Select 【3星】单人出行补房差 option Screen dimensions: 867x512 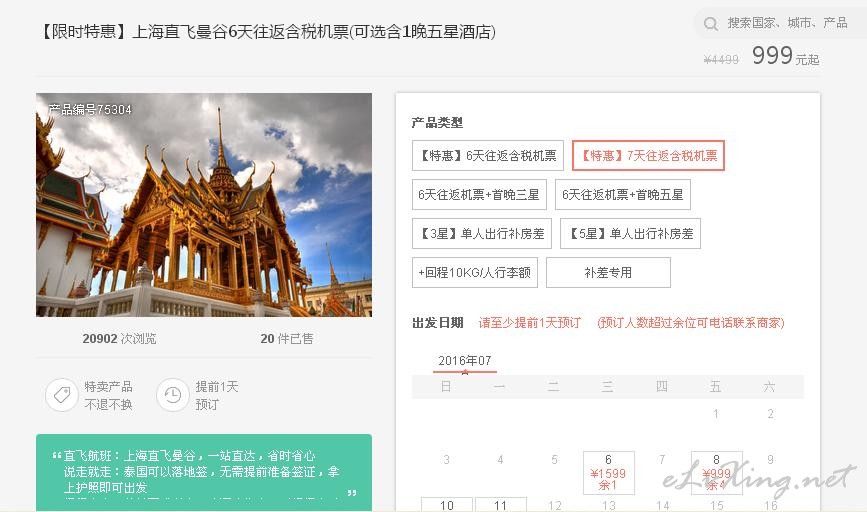(x=482, y=234)
